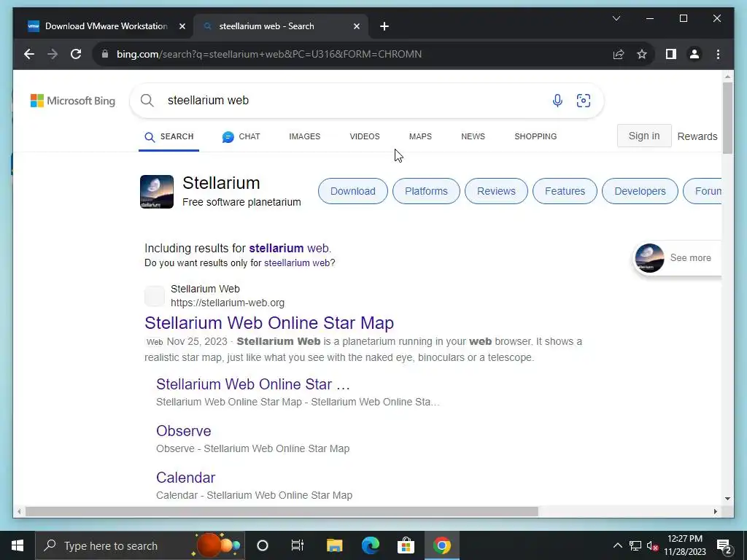
Task: Open Microsoft Store from taskbar
Action: click(x=406, y=545)
